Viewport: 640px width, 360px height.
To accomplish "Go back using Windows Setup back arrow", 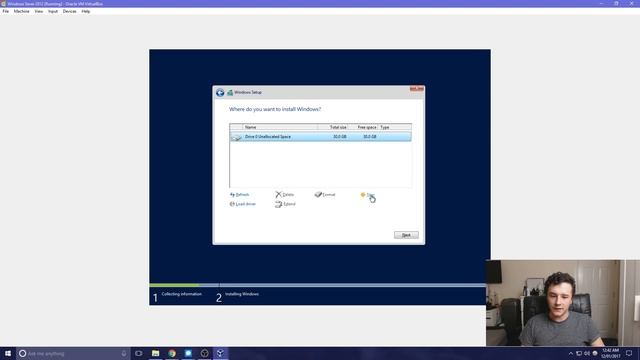I will pyautogui.click(x=220, y=93).
